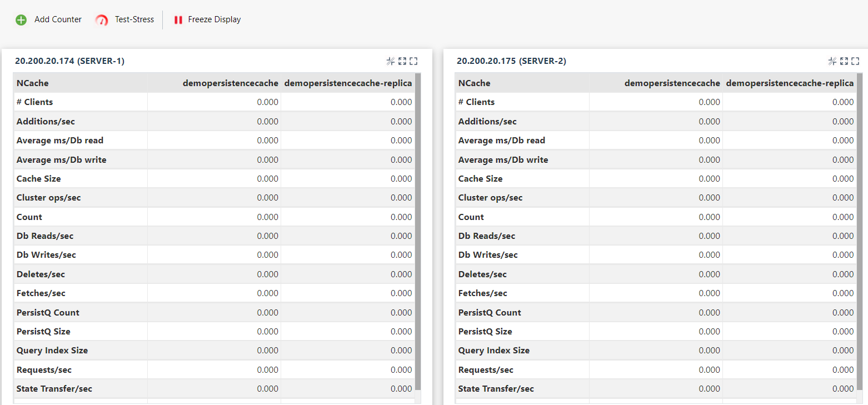Select PersistQ Count row in SERVER-2
This screenshot has width=868, height=405.
click(656, 312)
